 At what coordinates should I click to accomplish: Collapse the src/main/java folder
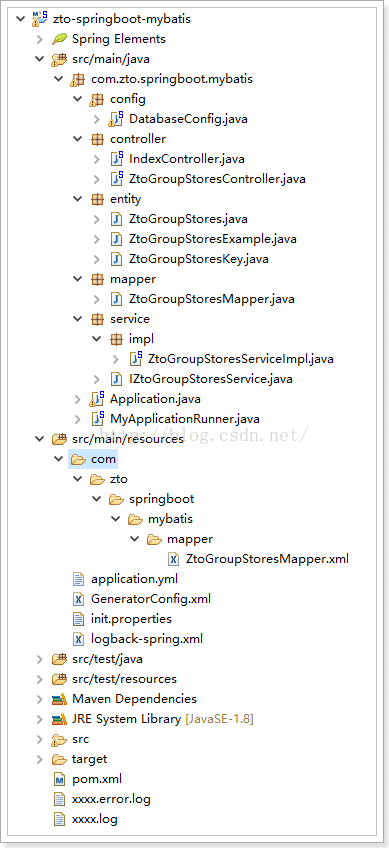point(39,59)
